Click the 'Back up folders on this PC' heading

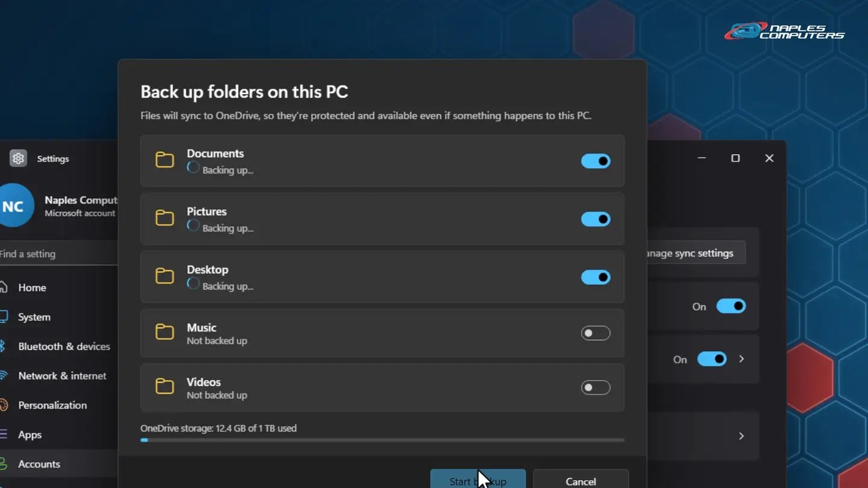(244, 92)
